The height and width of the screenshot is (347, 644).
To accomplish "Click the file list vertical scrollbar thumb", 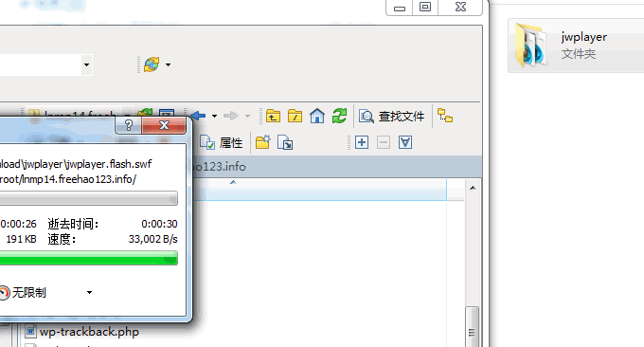I will click(x=472, y=326).
